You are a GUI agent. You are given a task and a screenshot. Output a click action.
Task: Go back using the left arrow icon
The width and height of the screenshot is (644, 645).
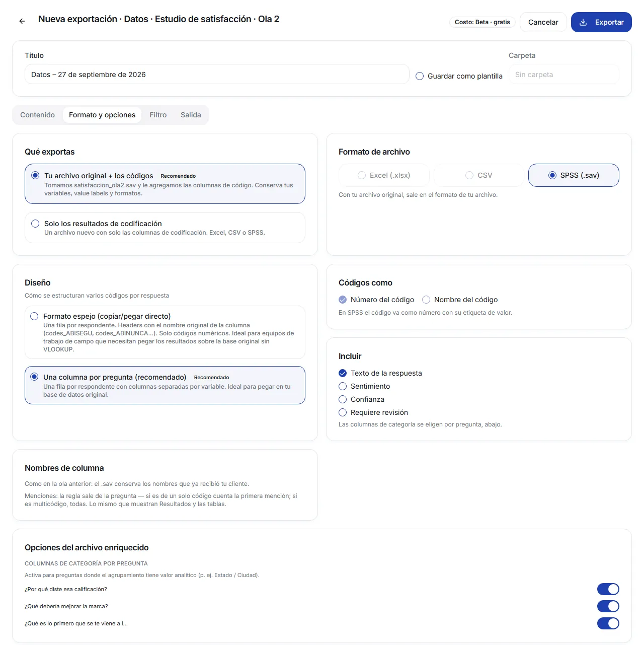(x=22, y=21)
